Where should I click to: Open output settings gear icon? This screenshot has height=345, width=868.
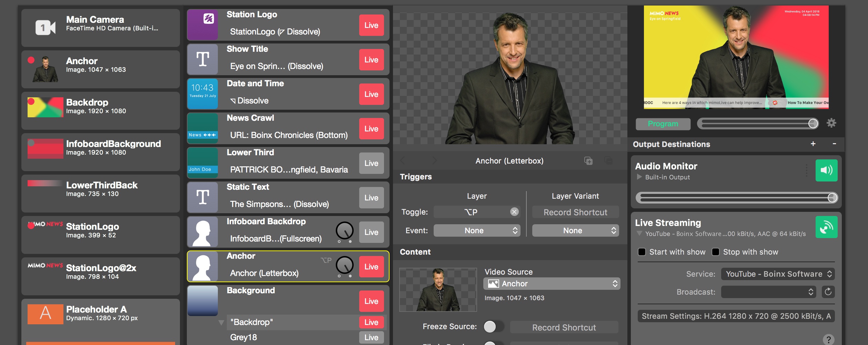(831, 123)
